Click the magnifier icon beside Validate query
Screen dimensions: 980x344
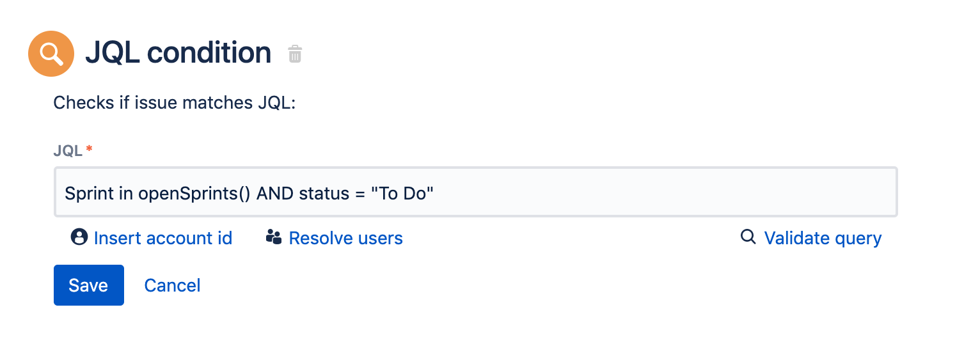[x=747, y=237]
